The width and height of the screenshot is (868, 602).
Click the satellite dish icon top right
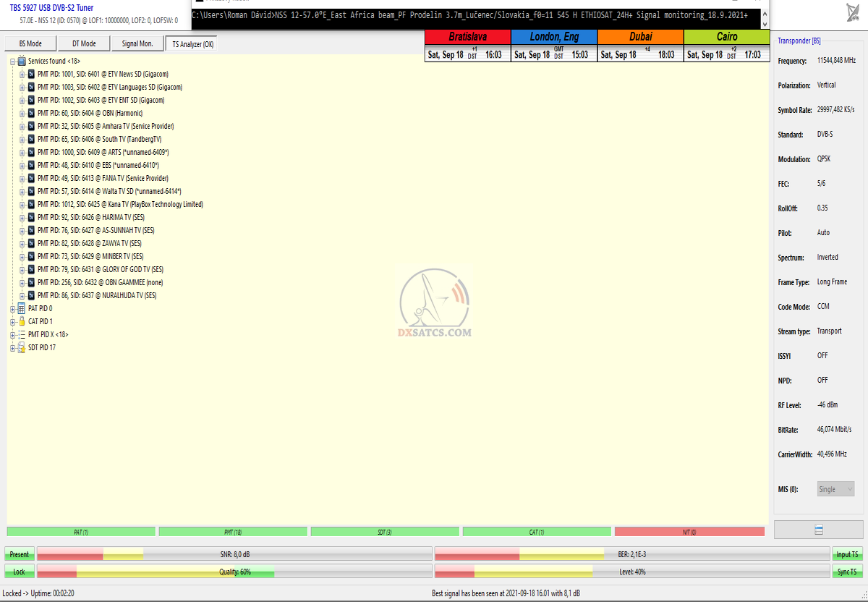pyautogui.click(x=852, y=12)
